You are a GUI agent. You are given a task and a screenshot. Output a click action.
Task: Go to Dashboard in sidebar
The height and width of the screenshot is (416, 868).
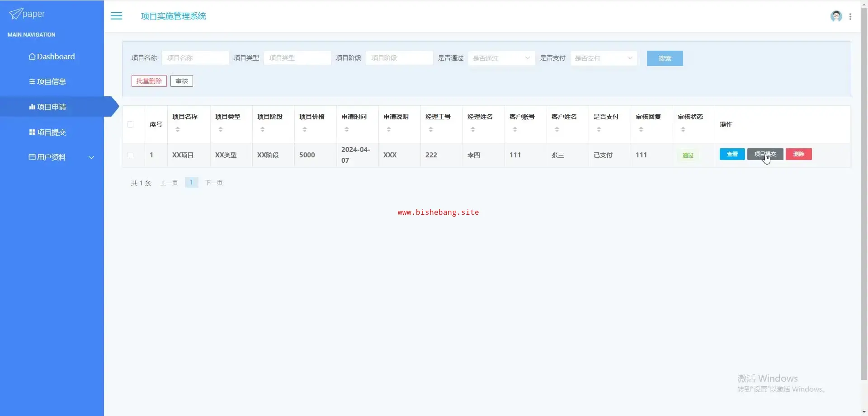coord(52,57)
